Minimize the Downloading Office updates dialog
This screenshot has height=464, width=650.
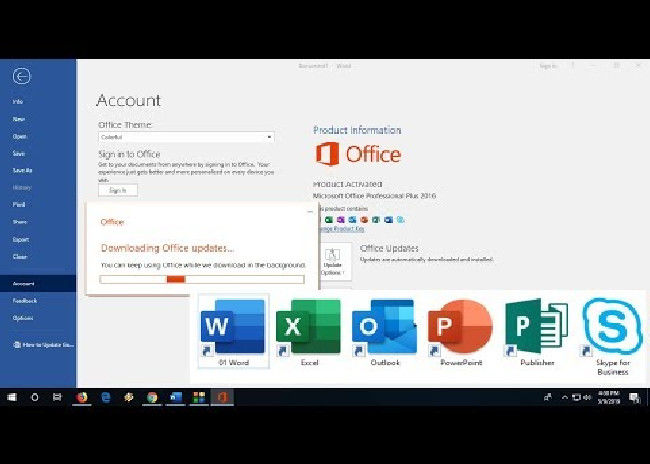[309, 212]
